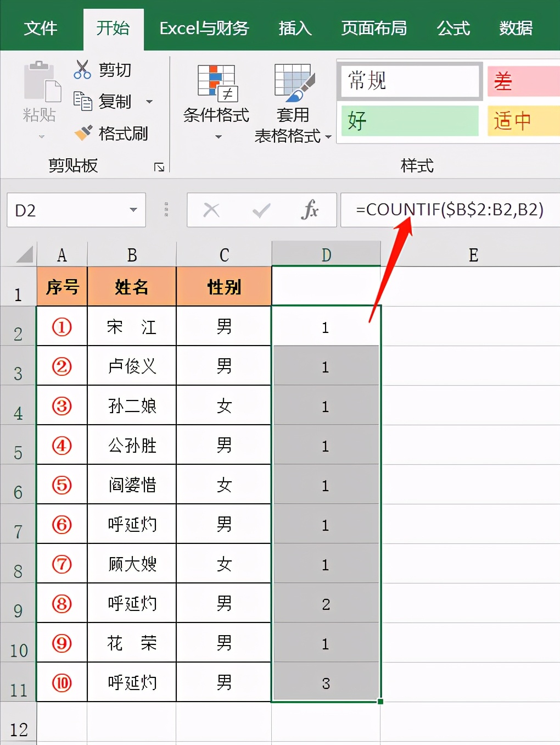Click the Cancel X in the formula bar
Image resolution: width=560 pixels, height=745 pixels.
click(x=211, y=210)
